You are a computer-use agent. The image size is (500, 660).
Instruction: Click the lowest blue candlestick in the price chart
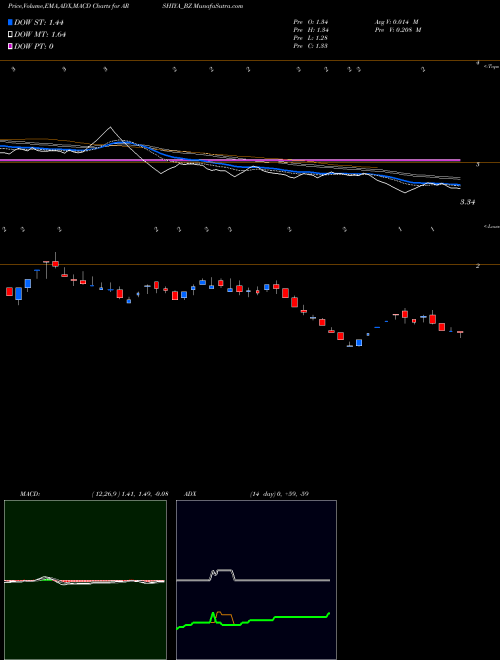359,343
